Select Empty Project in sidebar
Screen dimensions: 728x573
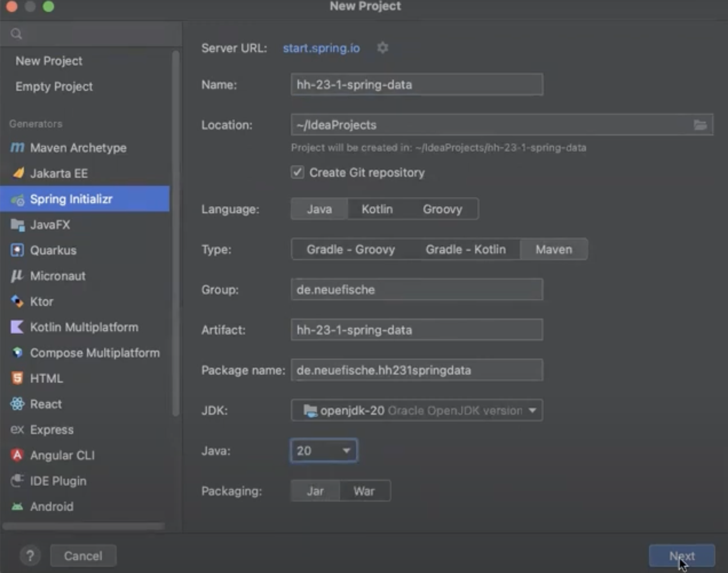54,86
